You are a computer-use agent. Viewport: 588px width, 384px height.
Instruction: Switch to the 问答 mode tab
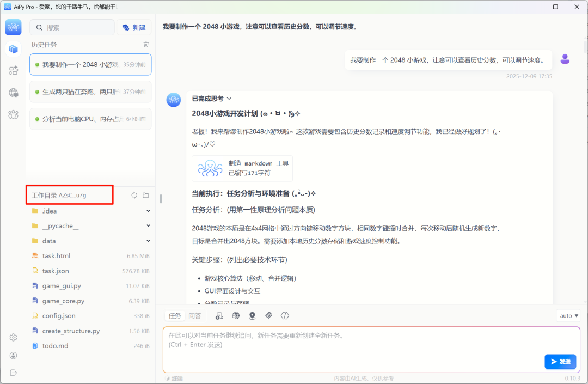[x=194, y=315]
